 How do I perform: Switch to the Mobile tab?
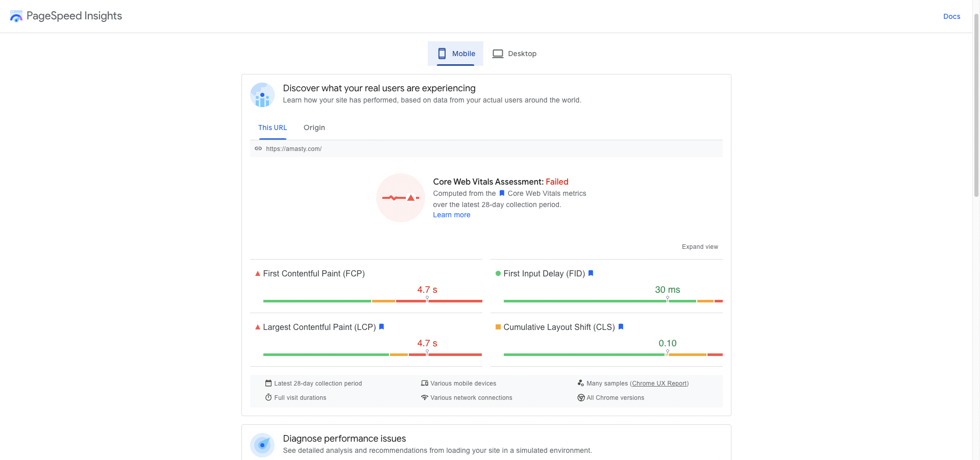(x=455, y=54)
